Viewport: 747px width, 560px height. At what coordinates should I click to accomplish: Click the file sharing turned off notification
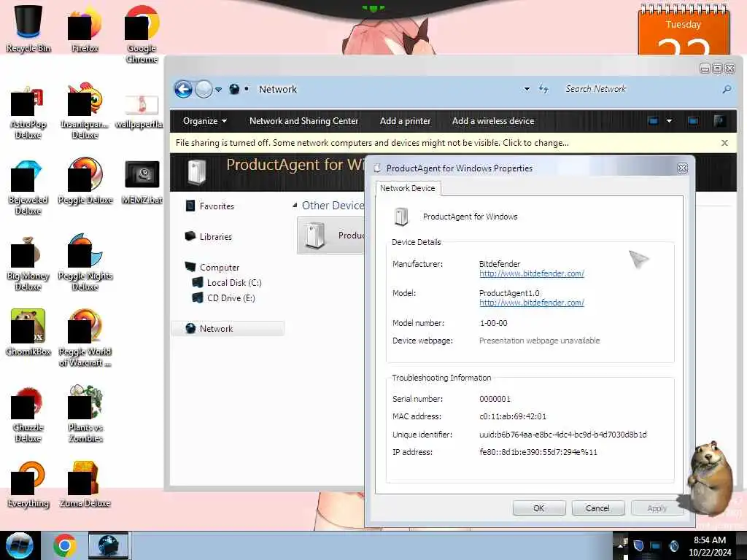pos(372,143)
